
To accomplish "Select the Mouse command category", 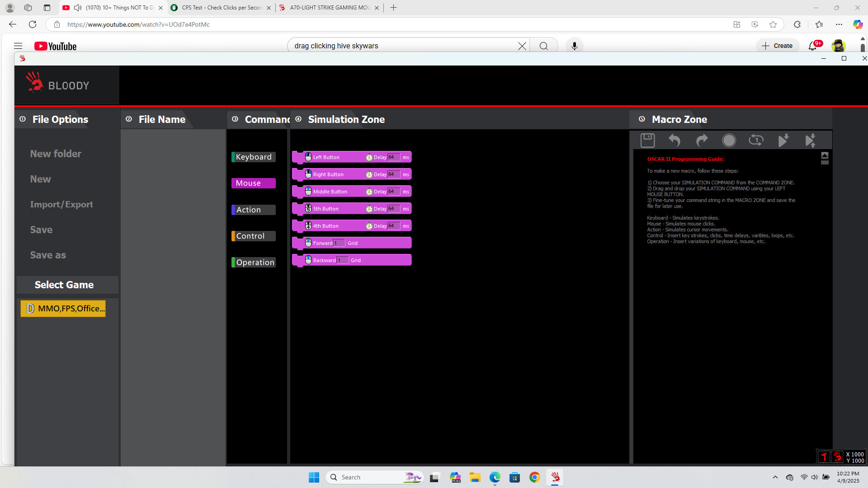I will (x=254, y=183).
